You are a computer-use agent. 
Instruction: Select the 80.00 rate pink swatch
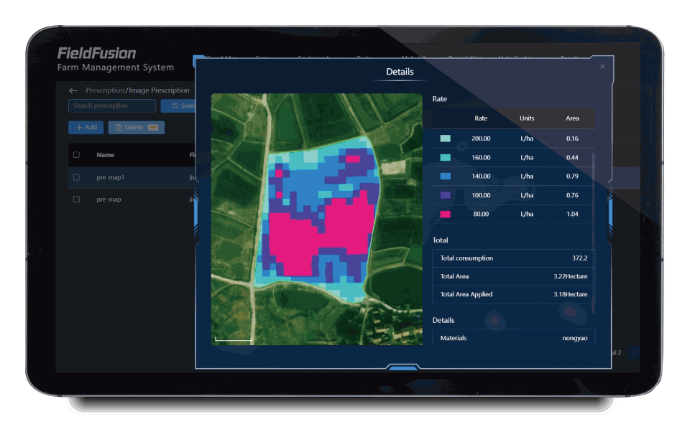pos(446,214)
